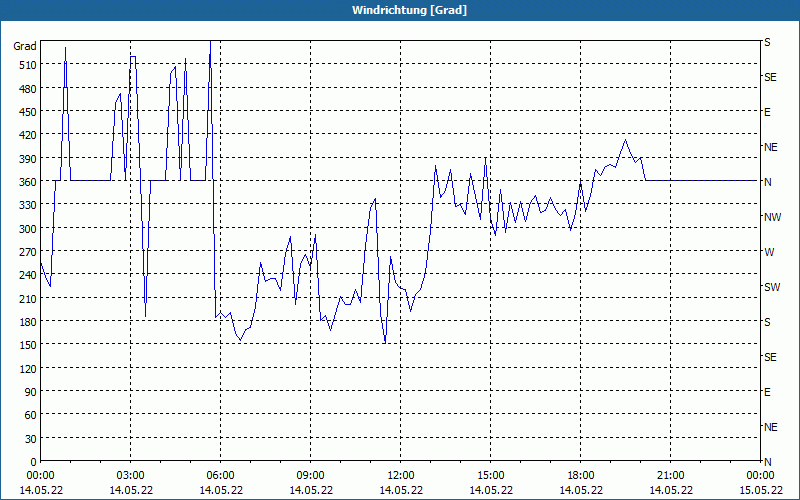Select the 210 axis value
The image size is (800, 500).
point(28,299)
